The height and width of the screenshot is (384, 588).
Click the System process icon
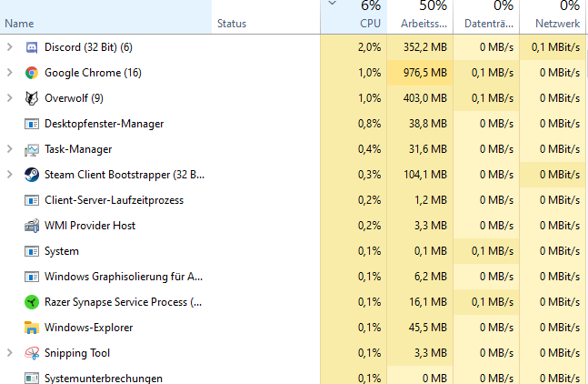32,251
